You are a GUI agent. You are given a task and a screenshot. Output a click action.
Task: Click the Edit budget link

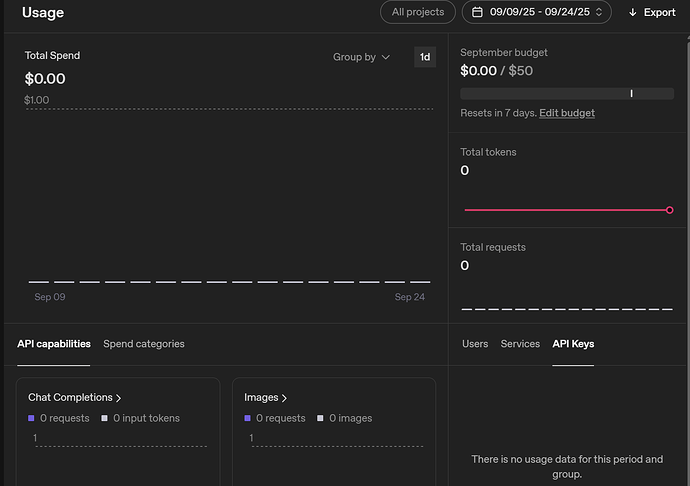coord(567,113)
